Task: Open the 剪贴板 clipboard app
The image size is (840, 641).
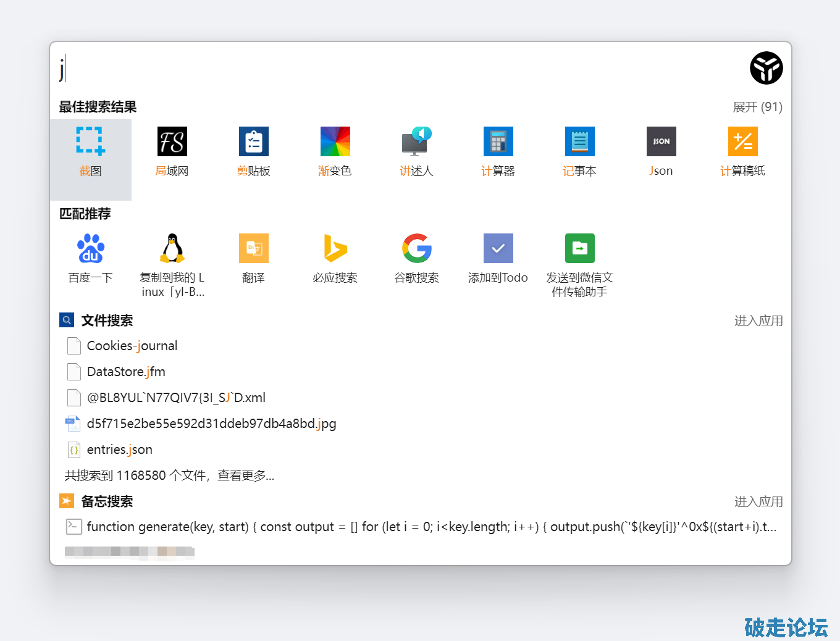Action: tap(253, 153)
